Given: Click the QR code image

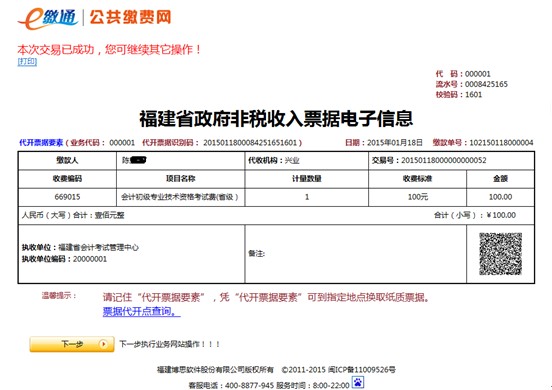Looking at the screenshot, I should [x=500, y=254].
